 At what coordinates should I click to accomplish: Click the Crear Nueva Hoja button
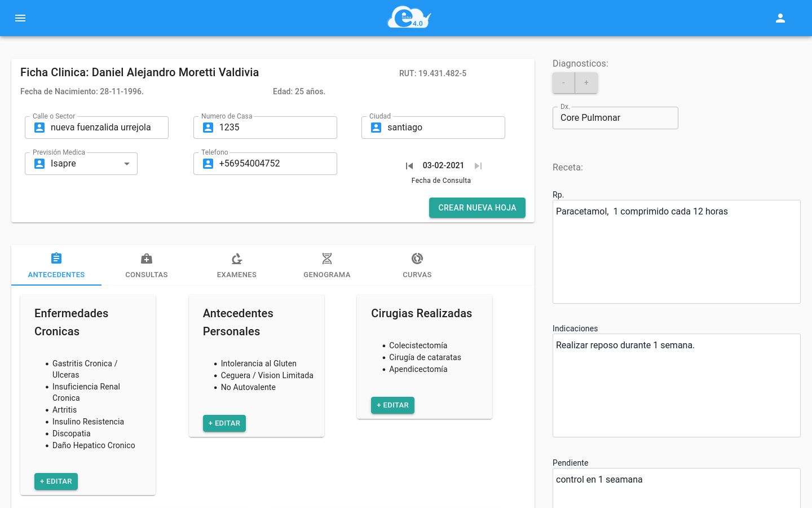[x=477, y=208]
